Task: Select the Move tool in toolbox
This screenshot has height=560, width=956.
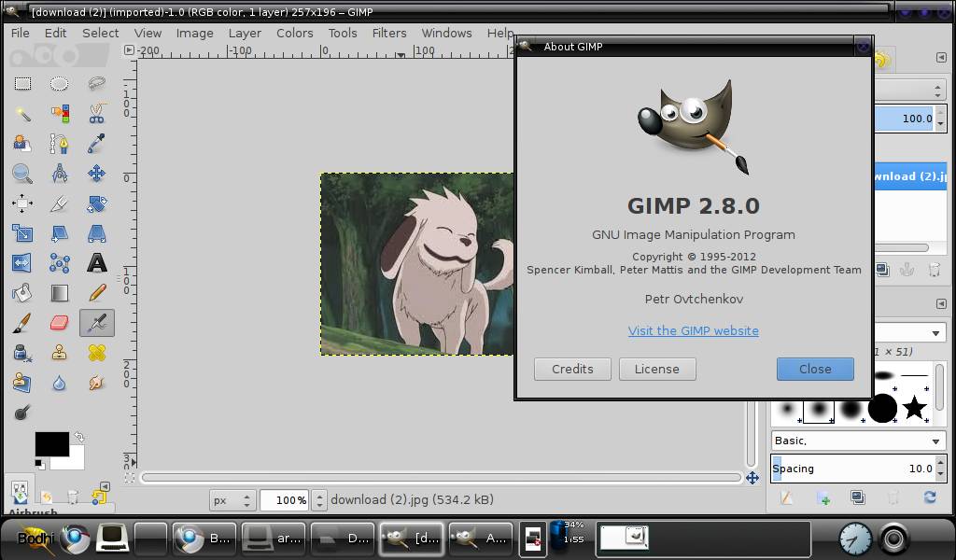Action: [96, 174]
